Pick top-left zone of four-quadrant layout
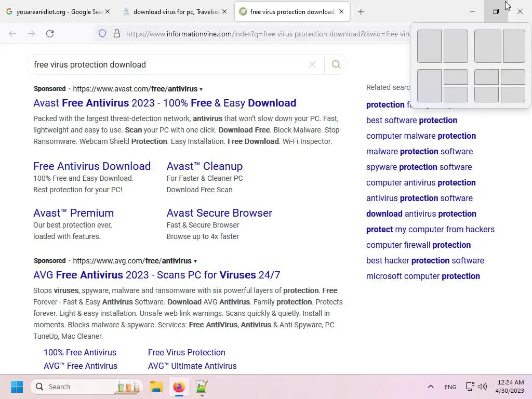 [486, 77]
